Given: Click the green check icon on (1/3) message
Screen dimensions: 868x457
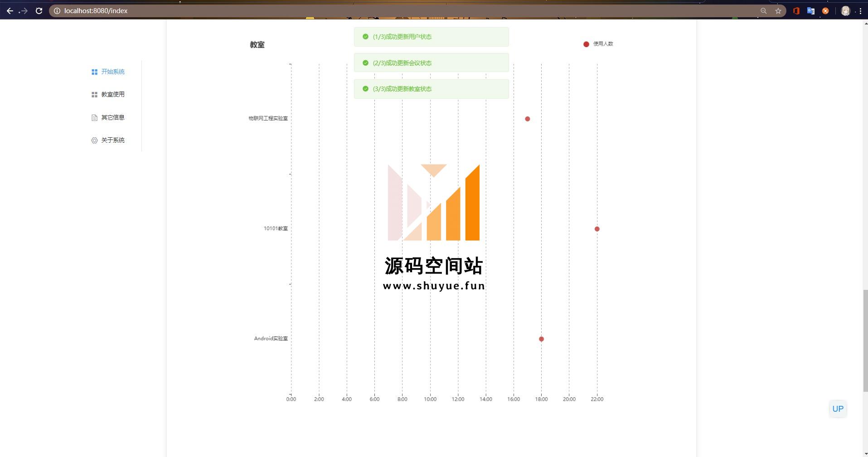Looking at the screenshot, I should point(365,37).
